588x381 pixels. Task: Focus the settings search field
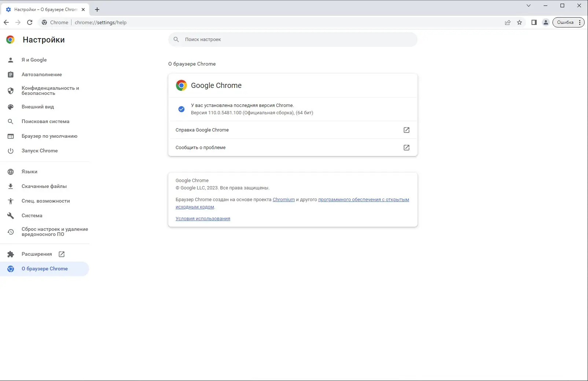pos(293,40)
